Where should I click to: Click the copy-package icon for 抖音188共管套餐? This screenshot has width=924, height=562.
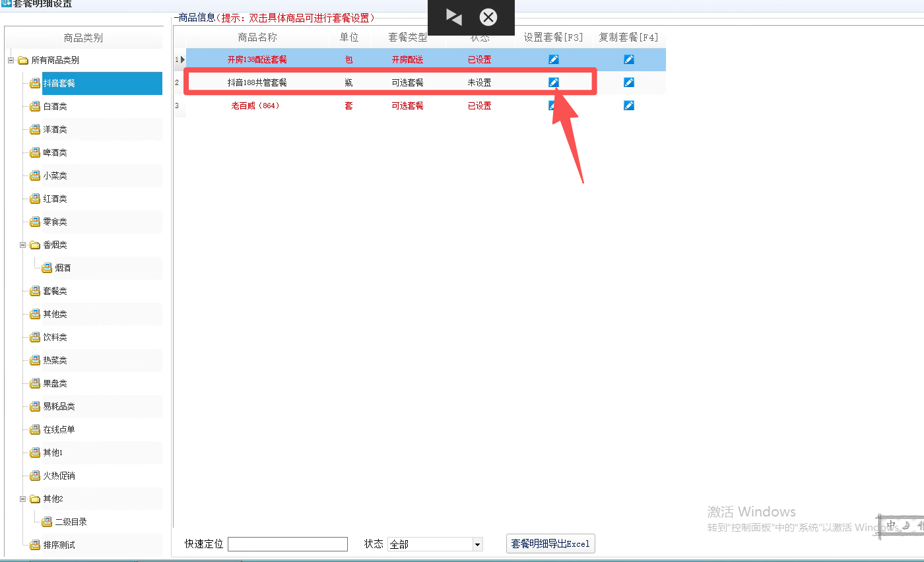click(x=629, y=82)
